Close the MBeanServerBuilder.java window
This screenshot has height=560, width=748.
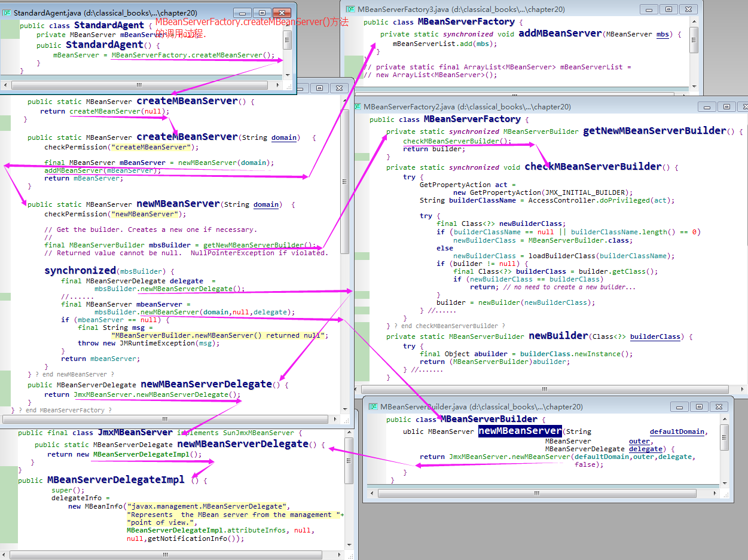[x=718, y=406]
